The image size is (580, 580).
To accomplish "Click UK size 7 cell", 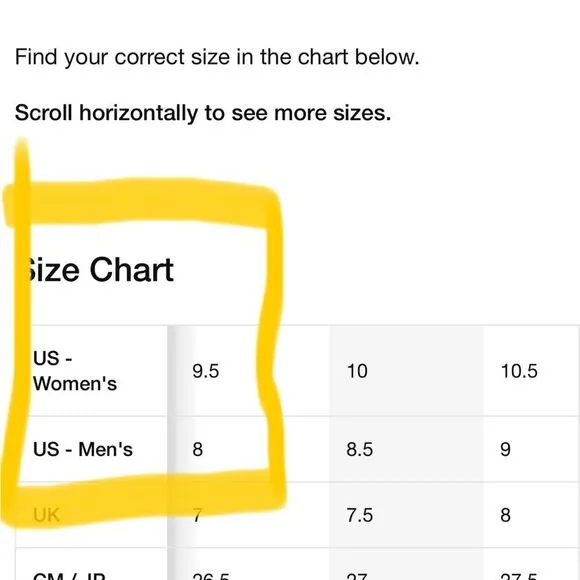I will pos(198,515).
